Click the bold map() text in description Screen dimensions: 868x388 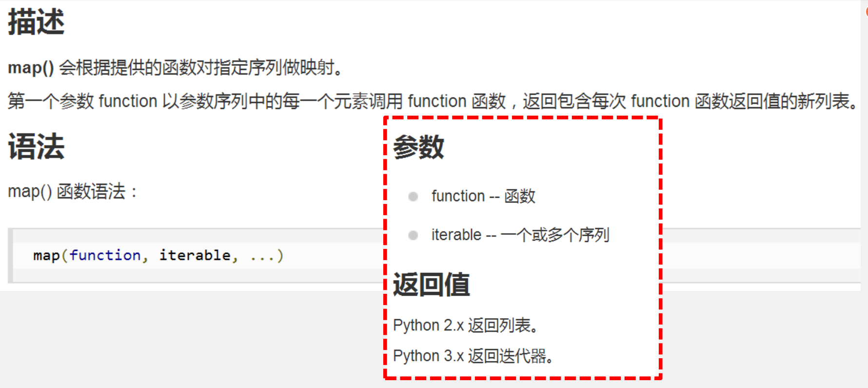click(x=31, y=67)
